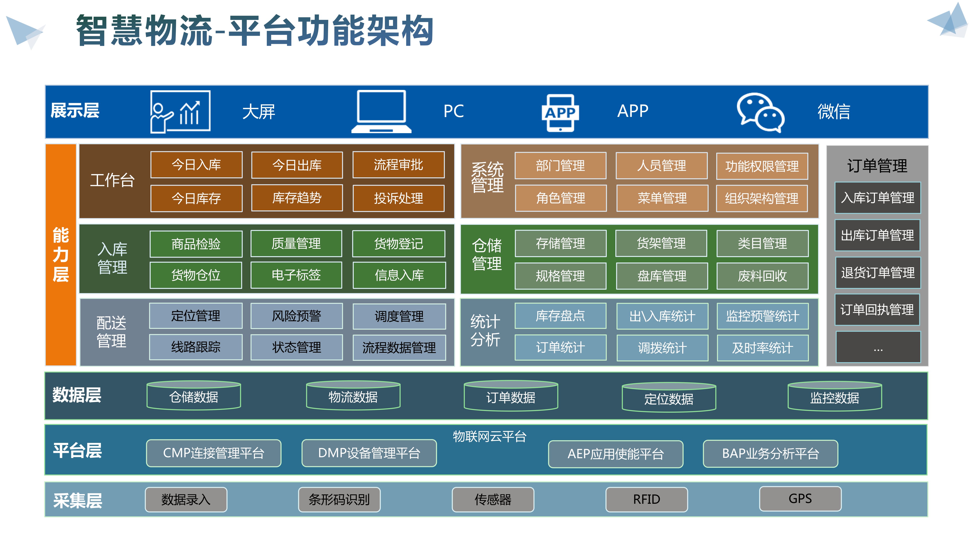980x551 pixels.
Task: Click the 类目管理 box
Action: coord(762,243)
